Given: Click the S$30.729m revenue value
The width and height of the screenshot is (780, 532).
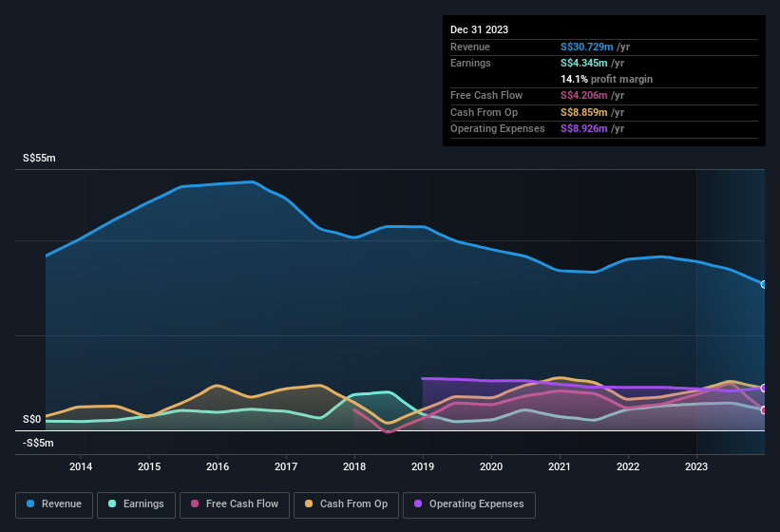Looking at the screenshot, I should pyautogui.click(x=586, y=47).
